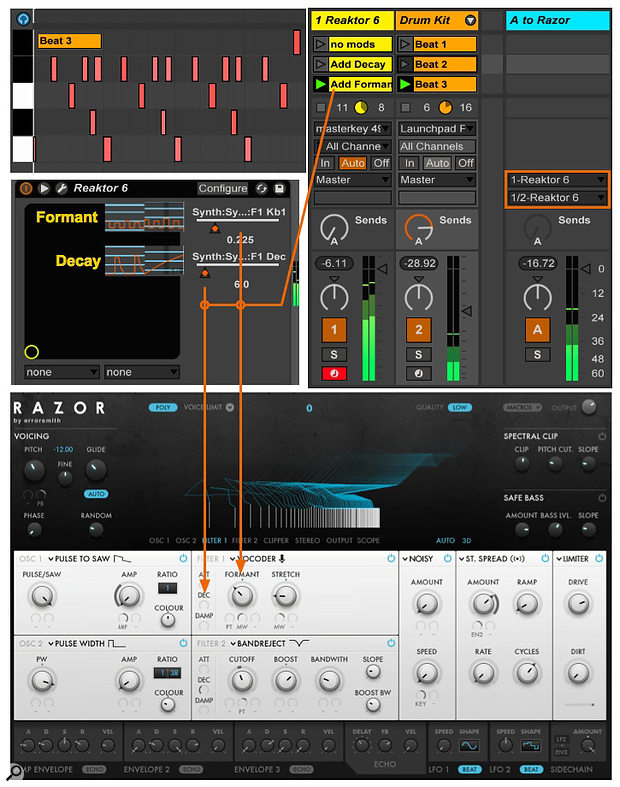Toggle Reaktor 6 device activator power icon
This screenshot has height=787, width=620.
point(26,189)
